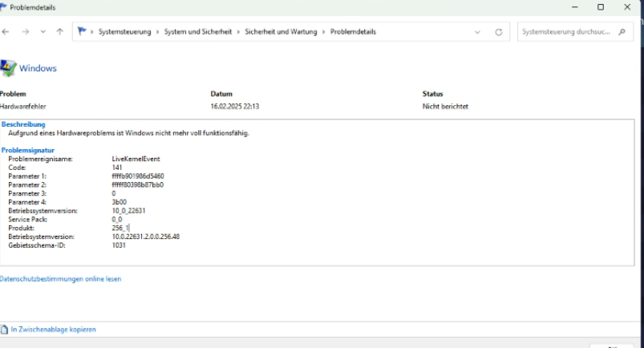
Task: Maximize the Problemdetails window
Action: [601, 7]
